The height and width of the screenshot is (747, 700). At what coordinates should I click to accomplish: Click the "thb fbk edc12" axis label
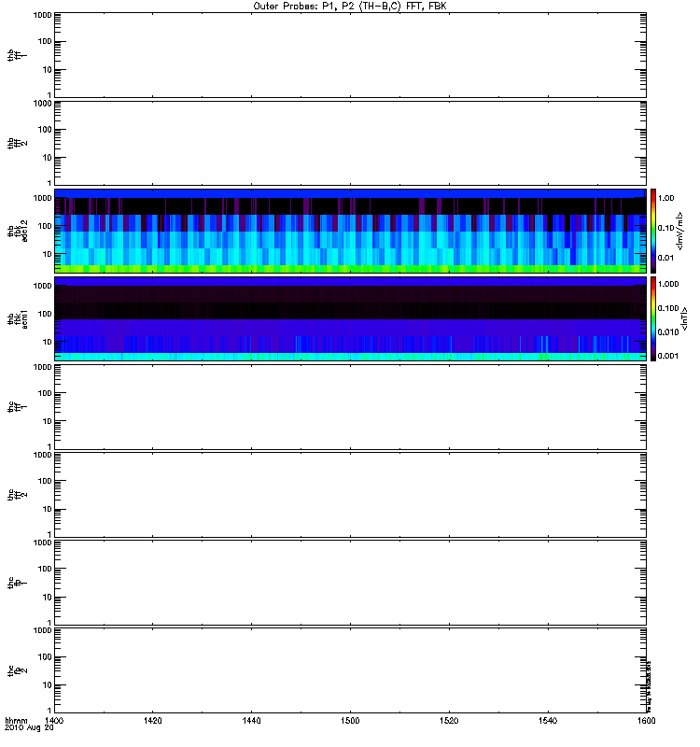[18, 231]
